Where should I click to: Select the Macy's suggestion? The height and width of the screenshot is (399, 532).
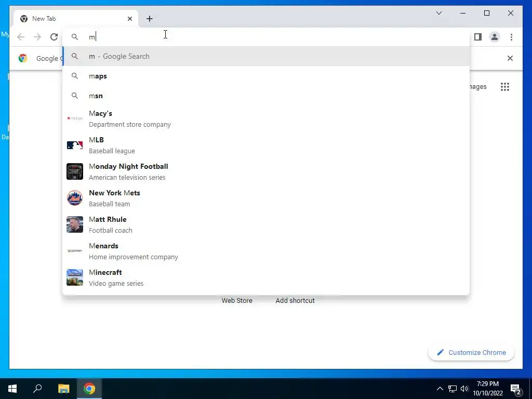[267, 119]
